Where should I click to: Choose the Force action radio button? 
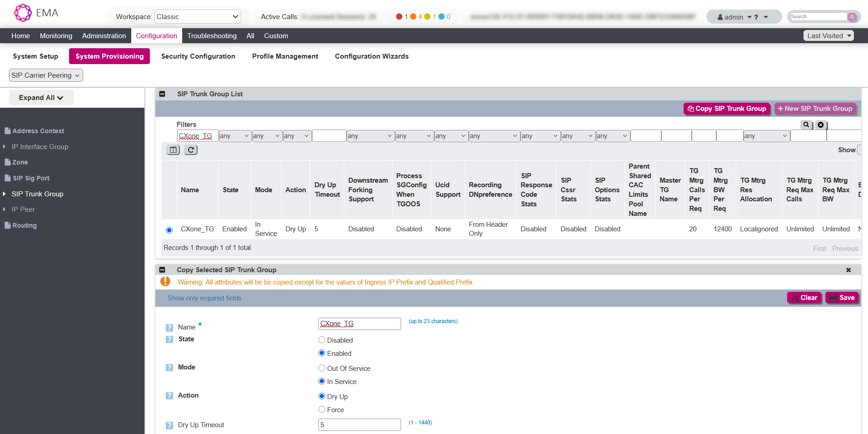tap(322, 409)
